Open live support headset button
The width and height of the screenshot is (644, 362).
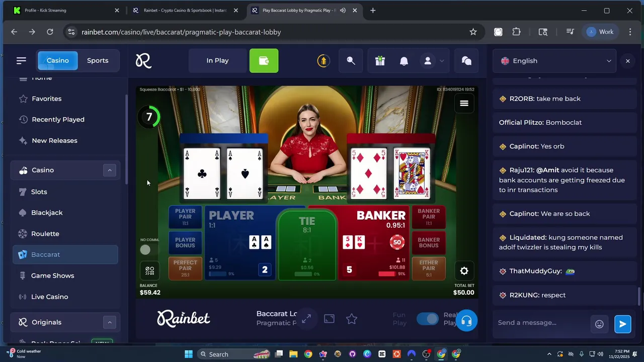pos(466,321)
